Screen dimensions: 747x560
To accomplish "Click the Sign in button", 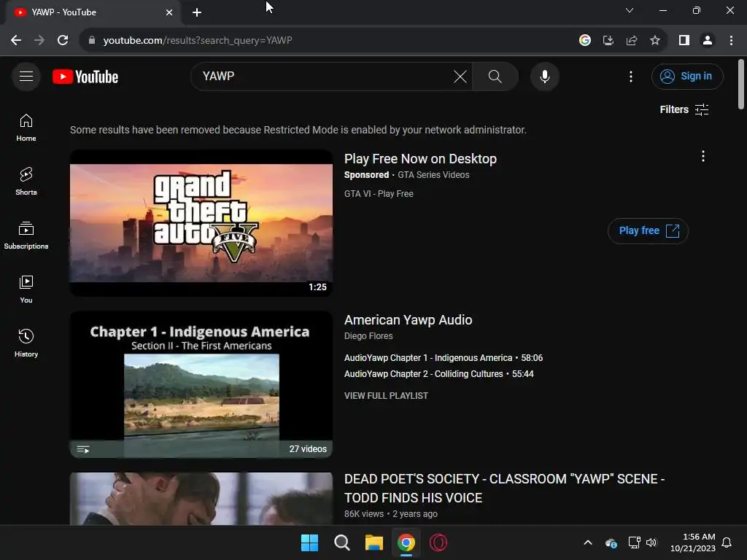I will click(x=687, y=76).
